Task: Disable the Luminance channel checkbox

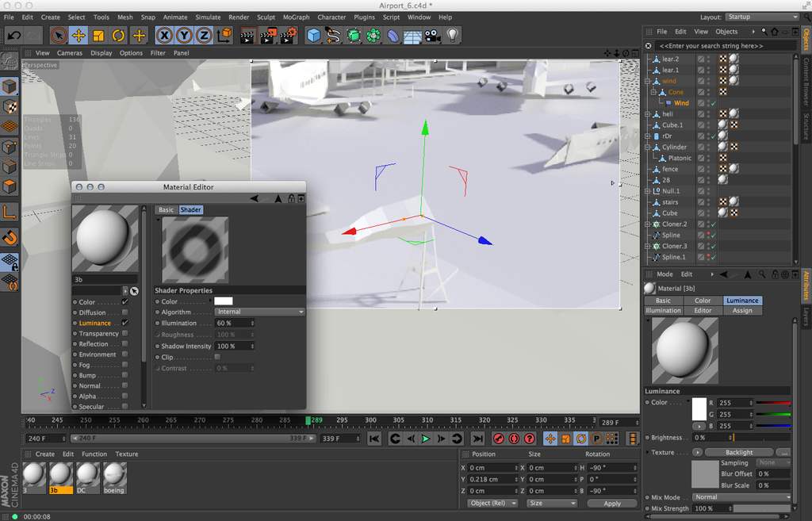Action: [124, 323]
